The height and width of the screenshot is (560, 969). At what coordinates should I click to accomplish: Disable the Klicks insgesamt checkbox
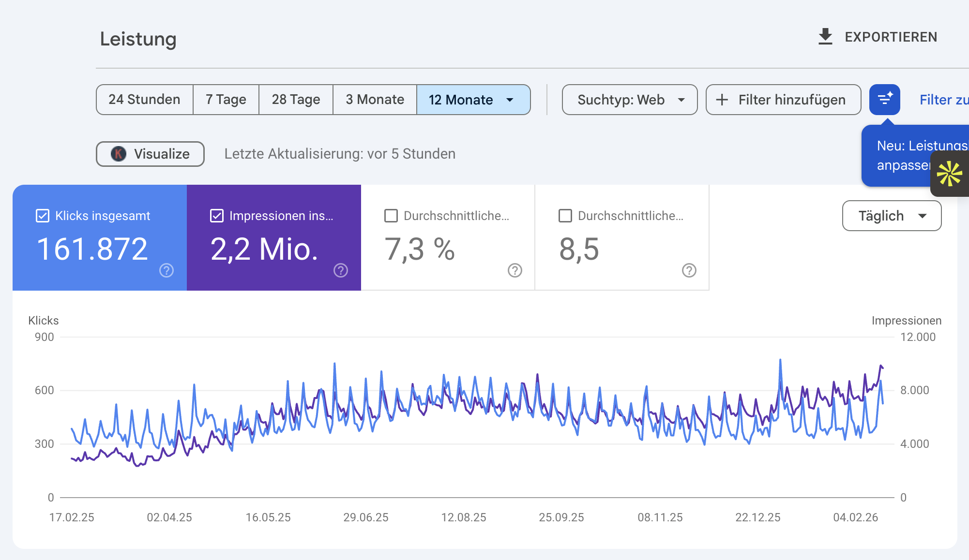click(x=42, y=216)
